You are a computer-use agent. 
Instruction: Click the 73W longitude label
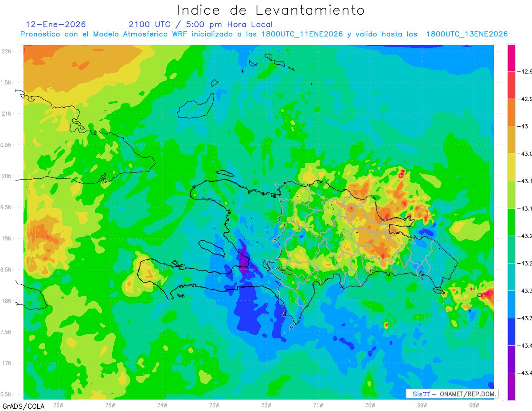[x=214, y=405]
